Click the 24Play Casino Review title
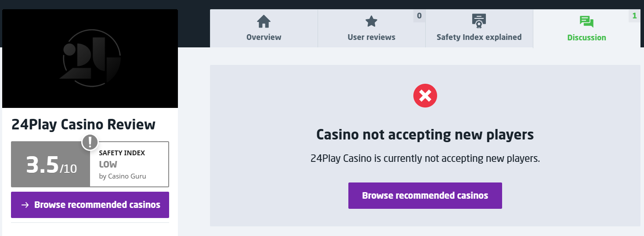 point(83,125)
